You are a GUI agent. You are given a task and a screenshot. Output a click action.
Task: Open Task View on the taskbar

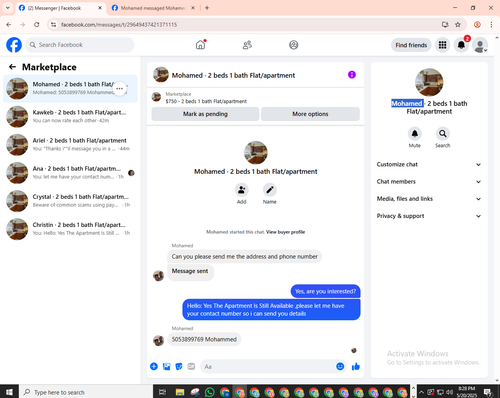tap(162, 392)
